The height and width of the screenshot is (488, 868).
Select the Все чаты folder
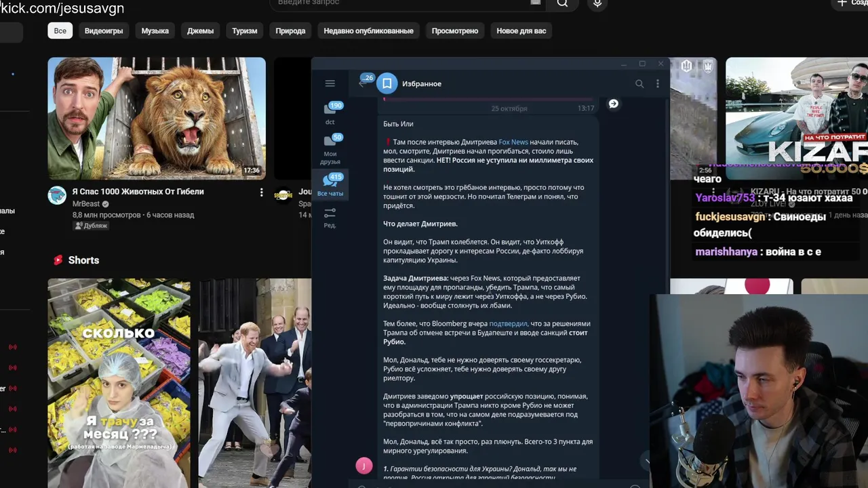[330, 184]
